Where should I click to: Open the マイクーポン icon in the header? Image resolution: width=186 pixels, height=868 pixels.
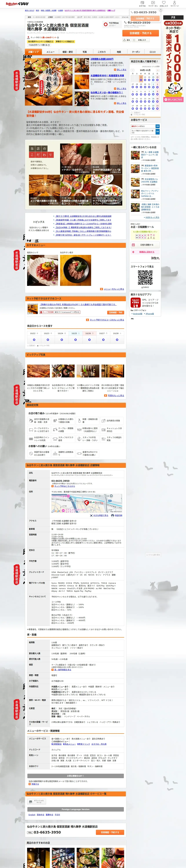[153, 4]
